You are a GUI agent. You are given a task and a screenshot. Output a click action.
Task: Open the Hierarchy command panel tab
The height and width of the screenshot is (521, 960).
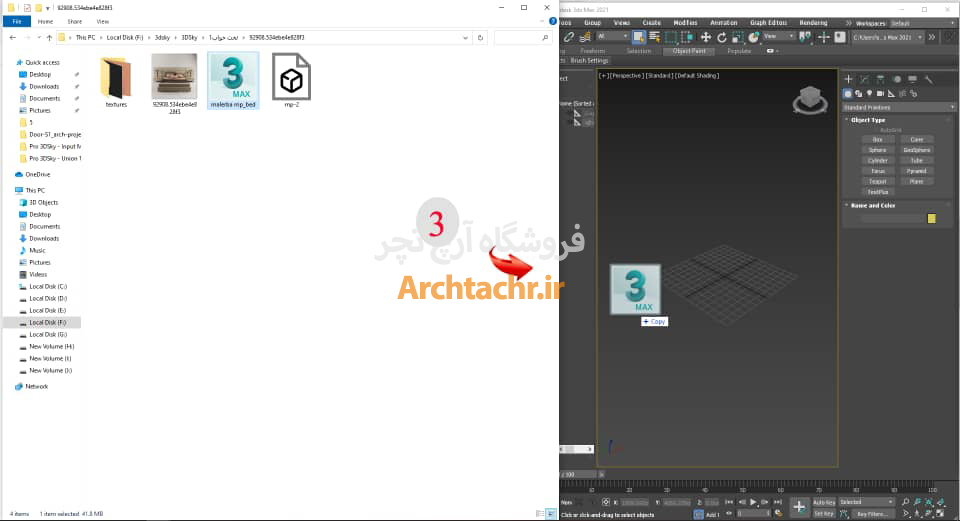880,79
